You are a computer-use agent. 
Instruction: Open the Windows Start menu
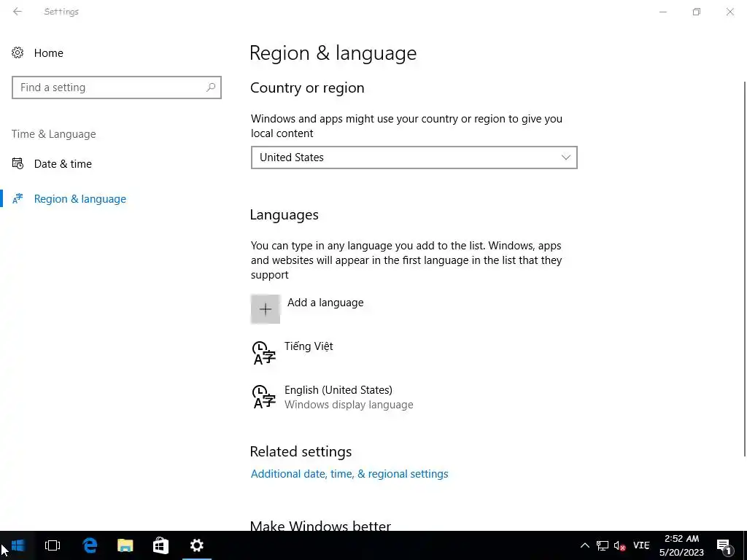point(18,545)
